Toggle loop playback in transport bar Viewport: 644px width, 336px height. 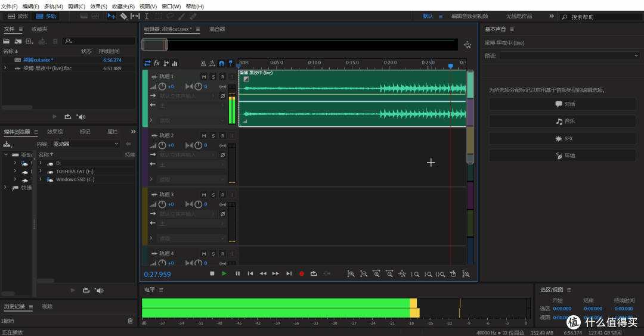(x=314, y=273)
